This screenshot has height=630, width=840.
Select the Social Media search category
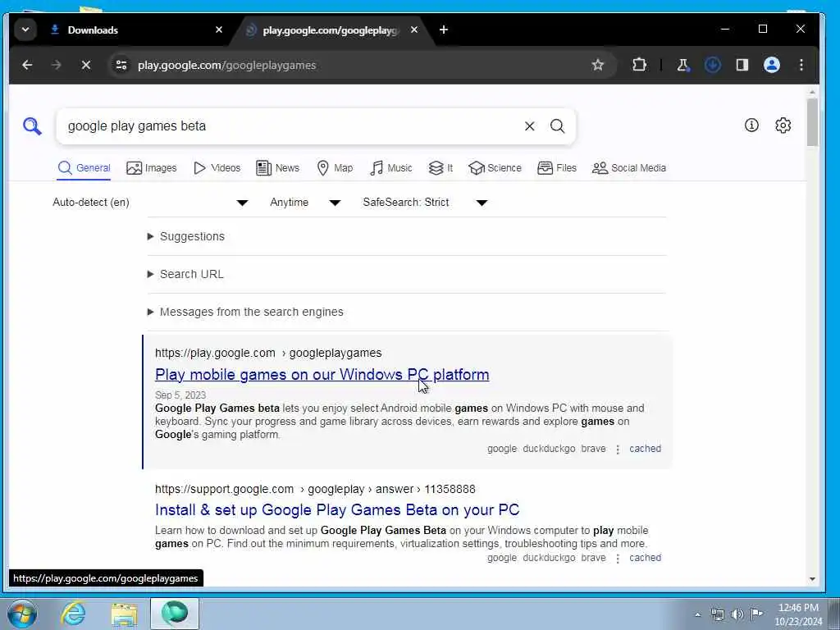[629, 168]
